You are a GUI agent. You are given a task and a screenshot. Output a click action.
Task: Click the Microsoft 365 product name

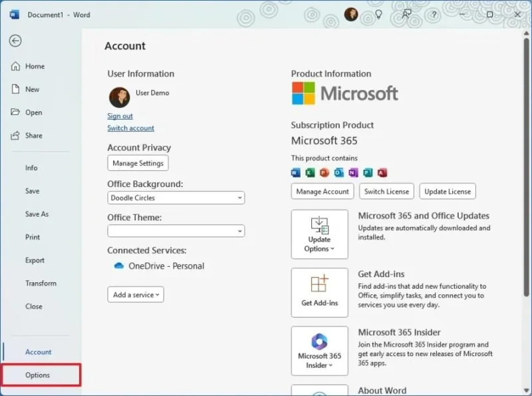[324, 140]
